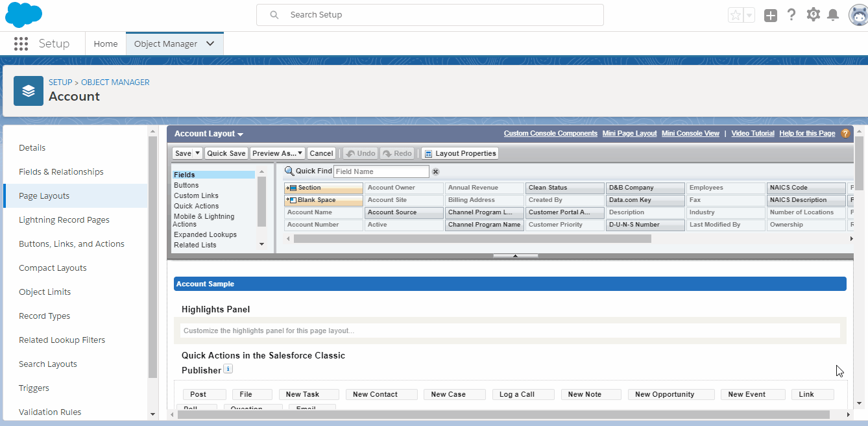The height and width of the screenshot is (426, 868).
Task: Click the Salesforce cloud logo
Action: [x=23, y=14]
